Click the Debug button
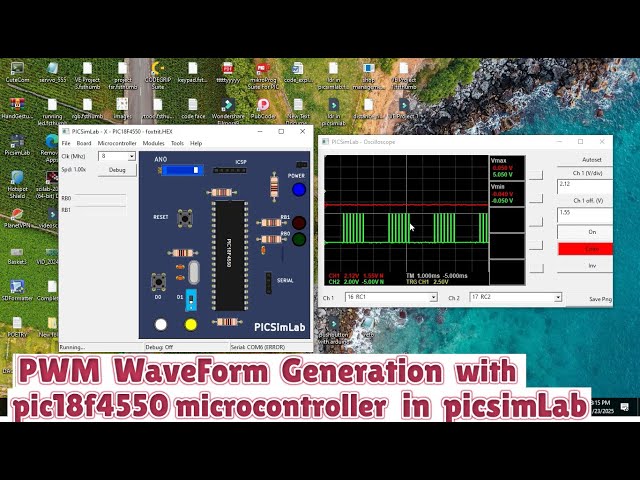This screenshot has width=640, height=480. click(117, 170)
